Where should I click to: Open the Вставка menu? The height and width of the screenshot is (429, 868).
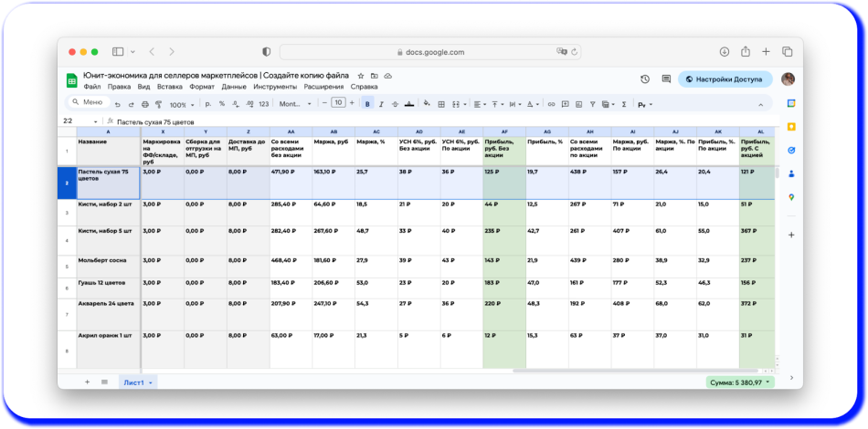tap(169, 87)
